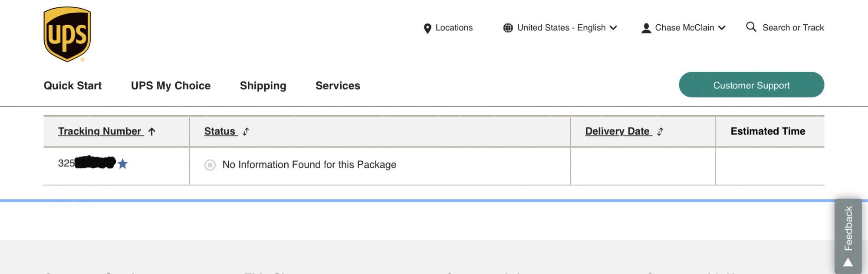Viewport: 868px width, 274px height.
Task: Toggle sort order on Status column
Action: [246, 132]
